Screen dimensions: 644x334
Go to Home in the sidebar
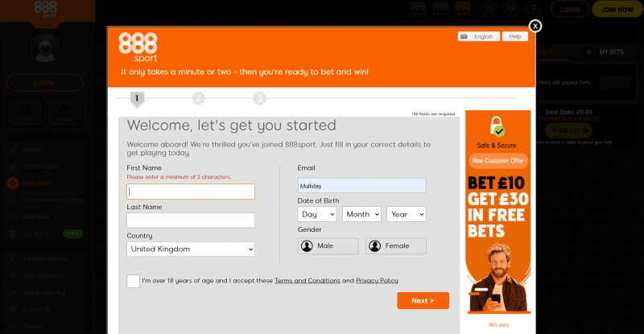click(x=32, y=149)
